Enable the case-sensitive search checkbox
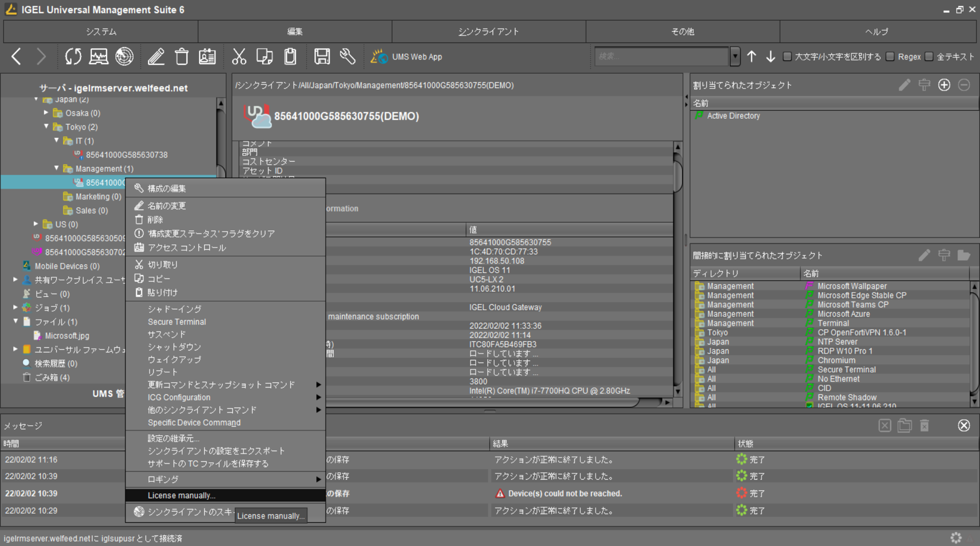Screen dimensions: 980x546 coord(787,57)
